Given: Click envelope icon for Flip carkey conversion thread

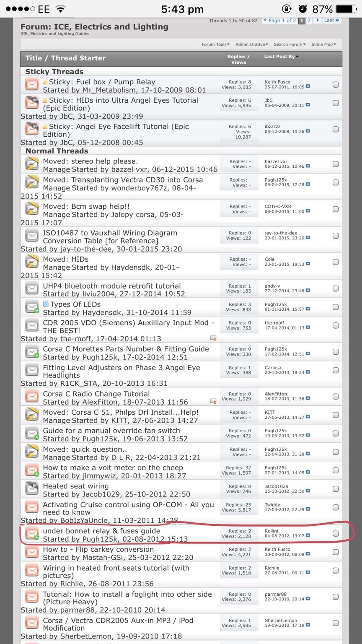Looking at the screenshot, I should [x=32, y=552].
